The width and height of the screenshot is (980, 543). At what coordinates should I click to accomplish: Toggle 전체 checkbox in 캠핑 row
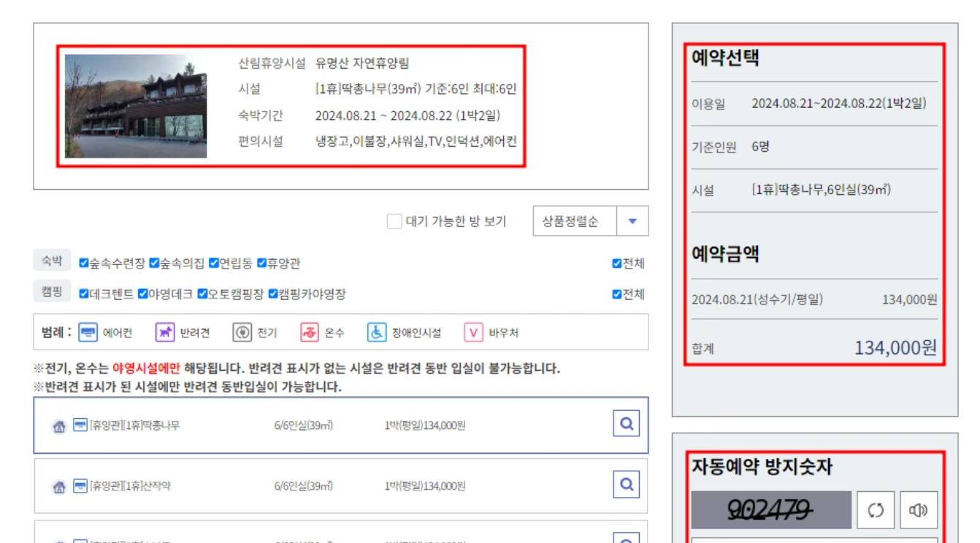(x=617, y=294)
